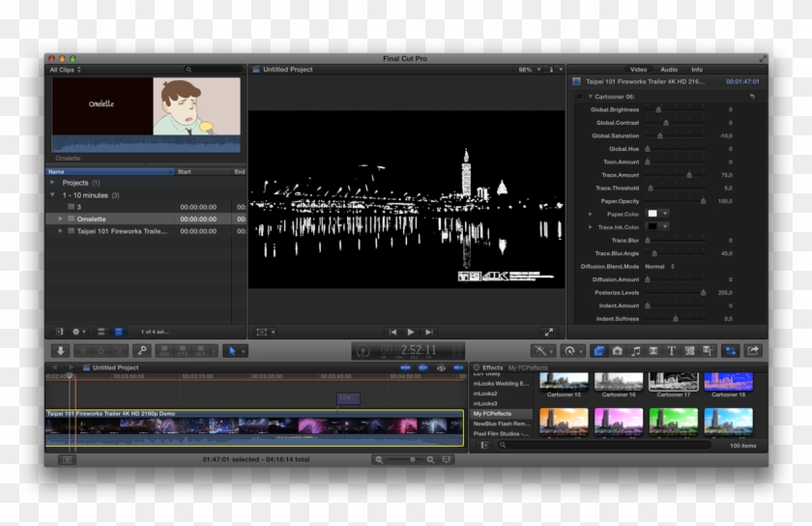Open the viewer transform tool dropdown
This screenshot has height=526, width=812.
coord(265,333)
